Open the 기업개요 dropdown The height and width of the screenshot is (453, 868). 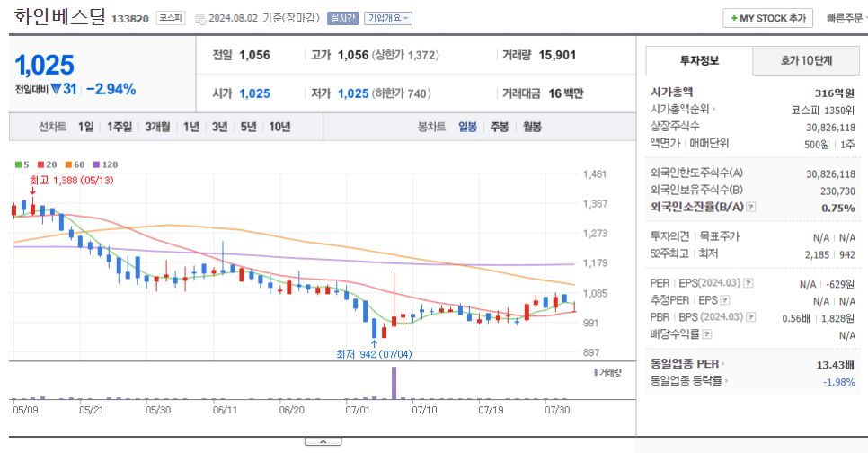[388, 18]
